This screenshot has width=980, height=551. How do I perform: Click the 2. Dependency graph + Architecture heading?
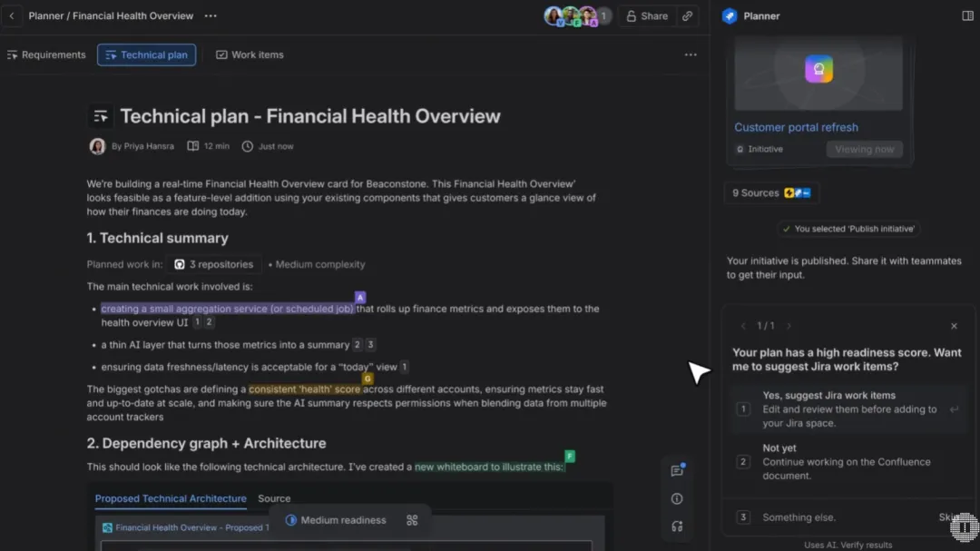click(206, 443)
